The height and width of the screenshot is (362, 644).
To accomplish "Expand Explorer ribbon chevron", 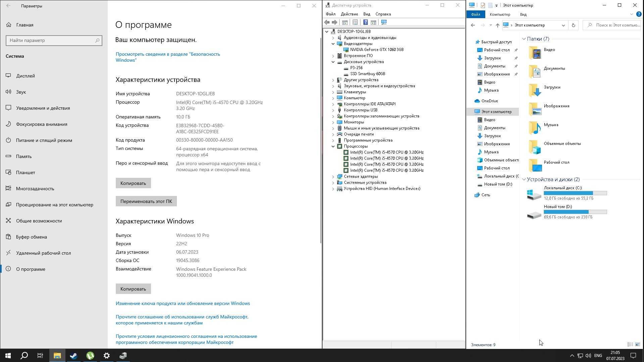I will (x=631, y=14).
